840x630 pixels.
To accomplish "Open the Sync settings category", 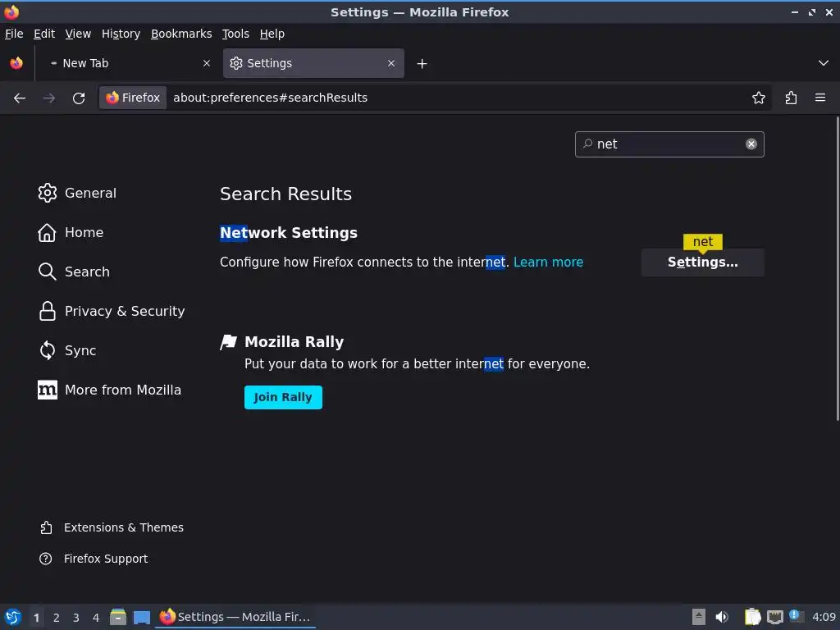I will (x=67, y=350).
